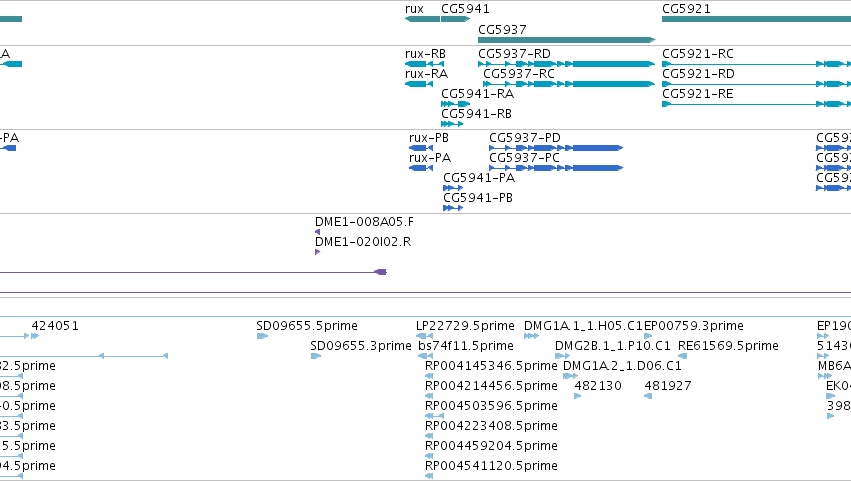Image resolution: width=851 pixels, height=481 pixels.
Task: Select protein rux-PB
Action: pos(429,138)
